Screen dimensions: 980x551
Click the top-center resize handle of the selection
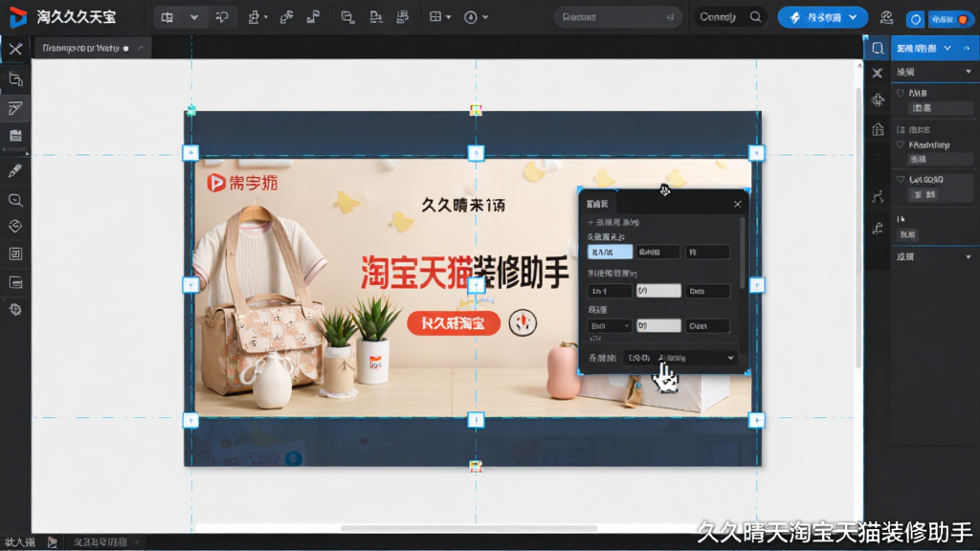coord(476,153)
